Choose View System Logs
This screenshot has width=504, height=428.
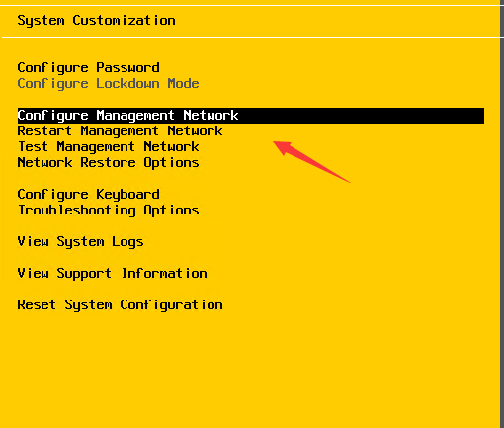pos(80,242)
